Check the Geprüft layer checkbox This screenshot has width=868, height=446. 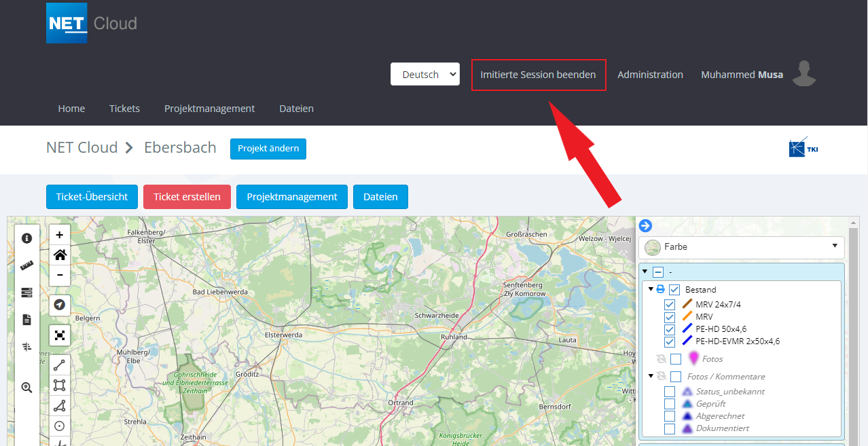pos(670,404)
